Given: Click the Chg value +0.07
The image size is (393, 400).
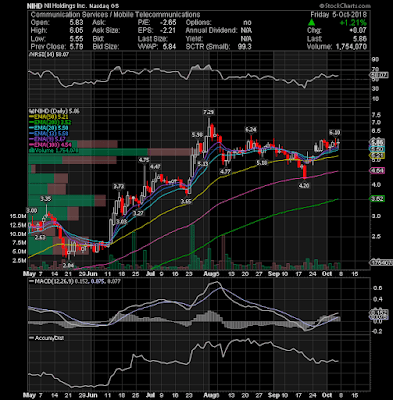Looking at the screenshot, I should (359, 31).
